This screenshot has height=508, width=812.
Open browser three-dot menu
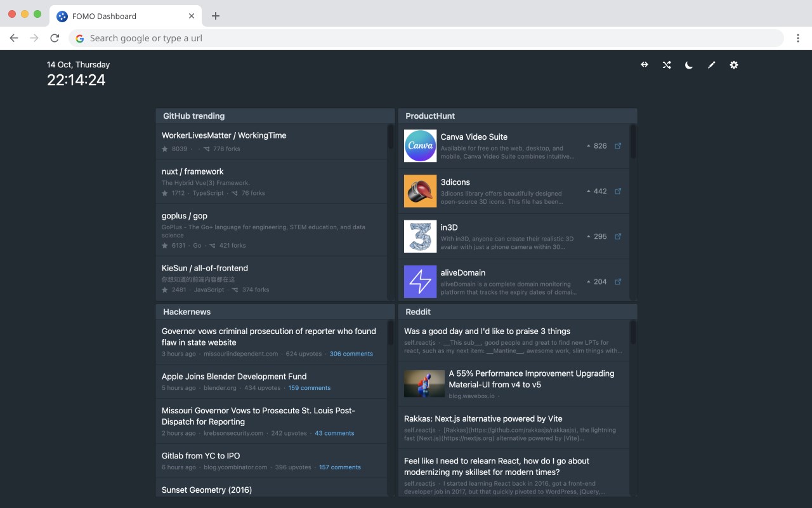pyautogui.click(x=798, y=38)
